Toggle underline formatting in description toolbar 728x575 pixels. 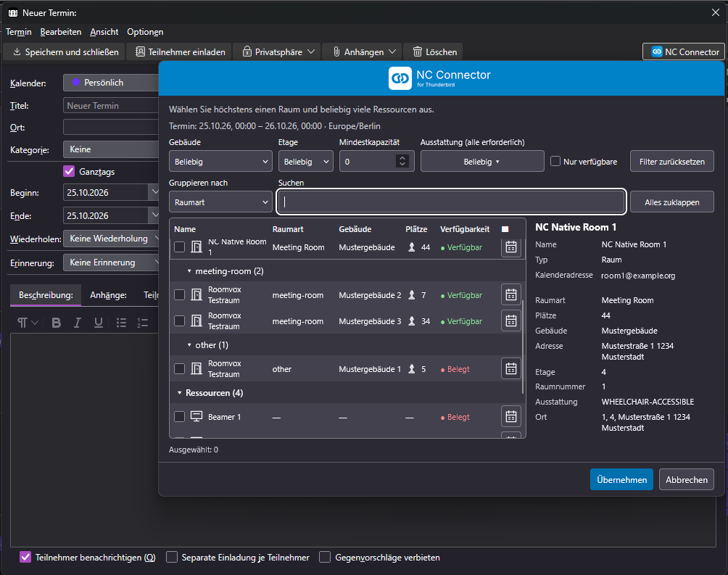tap(99, 323)
